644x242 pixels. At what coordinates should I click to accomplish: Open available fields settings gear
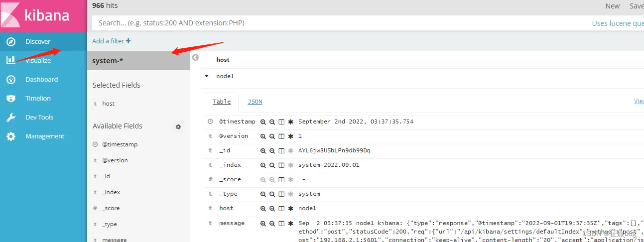pyautogui.click(x=178, y=127)
